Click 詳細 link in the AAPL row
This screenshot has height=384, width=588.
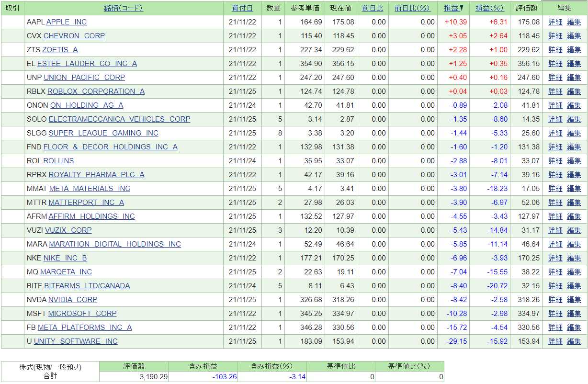(x=555, y=22)
